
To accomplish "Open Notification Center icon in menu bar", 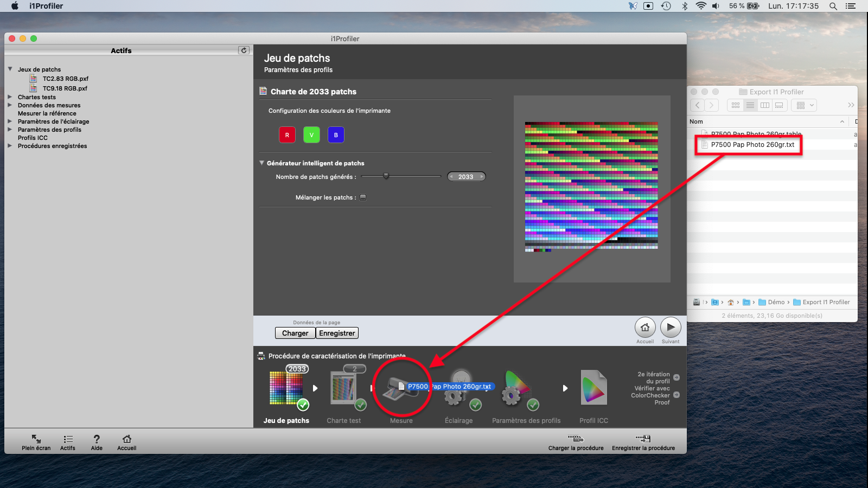I will click(x=851, y=6).
